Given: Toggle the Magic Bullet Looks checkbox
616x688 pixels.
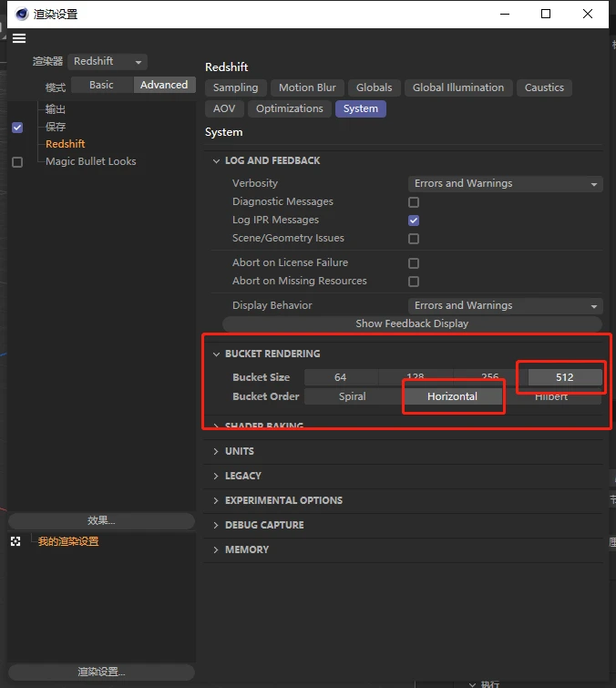Looking at the screenshot, I should tap(17, 162).
